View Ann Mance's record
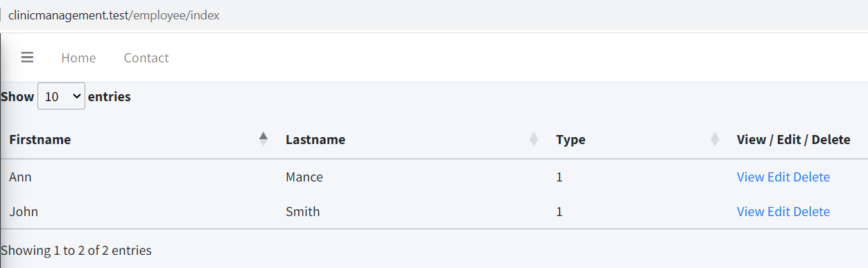 point(750,177)
